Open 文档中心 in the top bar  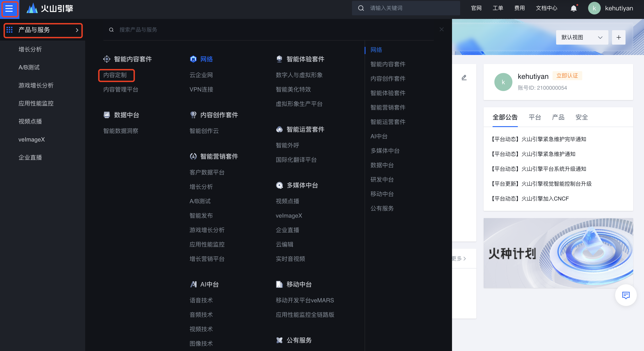pyautogui.click(x=546, y=8)
